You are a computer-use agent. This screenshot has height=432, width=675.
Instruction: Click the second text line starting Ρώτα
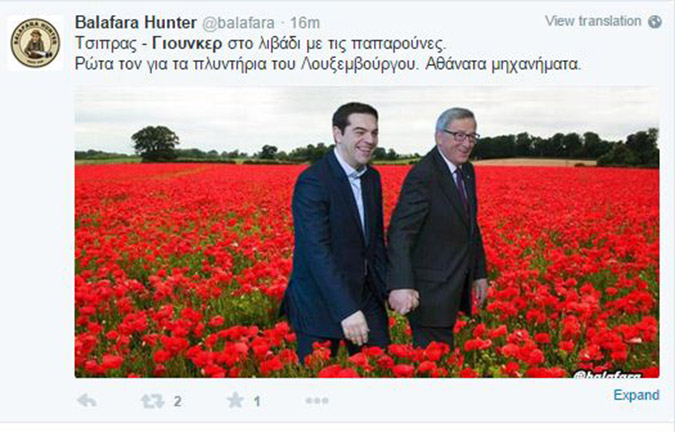point(328,64)
